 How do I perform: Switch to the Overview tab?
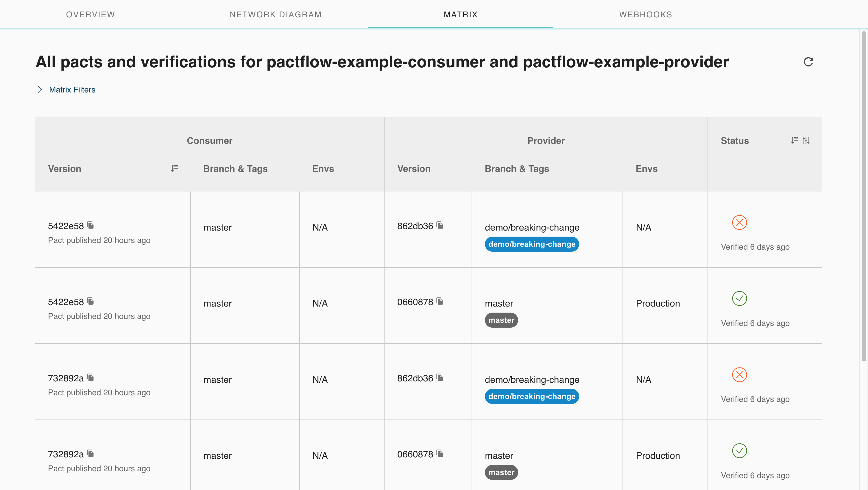tap(90, 14)
